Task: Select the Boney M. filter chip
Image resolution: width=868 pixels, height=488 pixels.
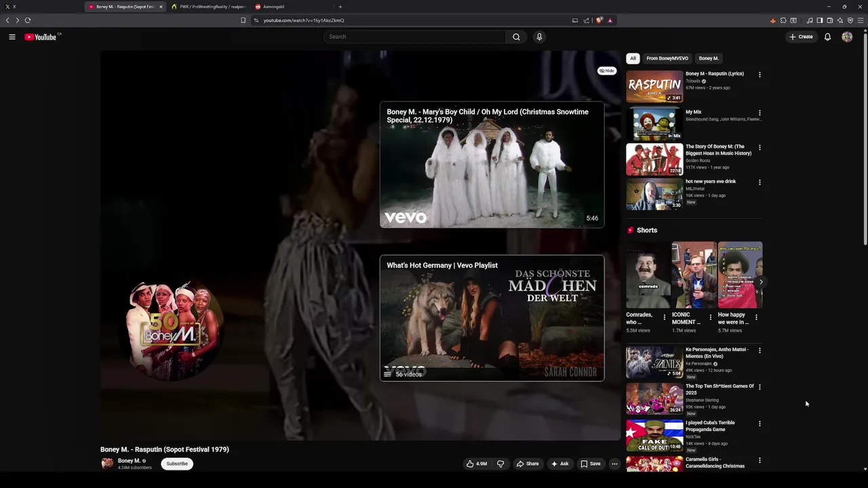Action: click(709, 58)
